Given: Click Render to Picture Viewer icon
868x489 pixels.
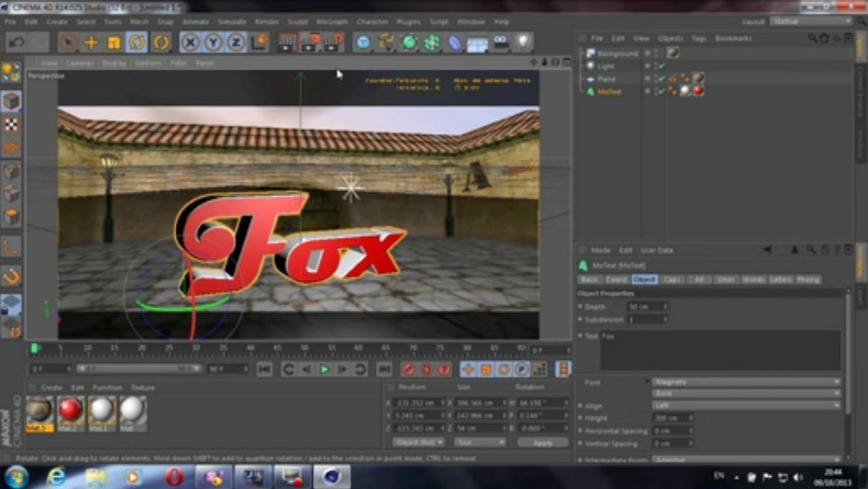Looking at the screenshot, I should (x=310, y=43).
